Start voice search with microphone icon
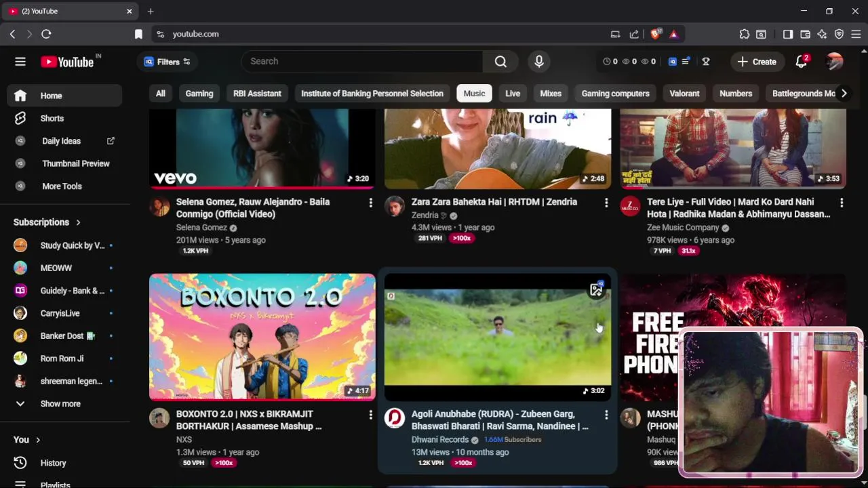The height and width of the screenshot is (488, 868). (539, 62)
